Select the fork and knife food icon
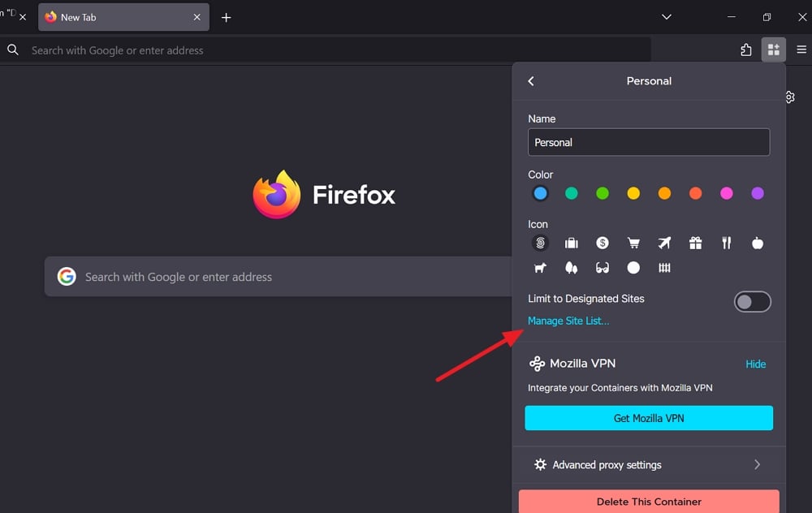Image resolution: width=812 pixels, height=513 pixels. click(x=727, y=243)
